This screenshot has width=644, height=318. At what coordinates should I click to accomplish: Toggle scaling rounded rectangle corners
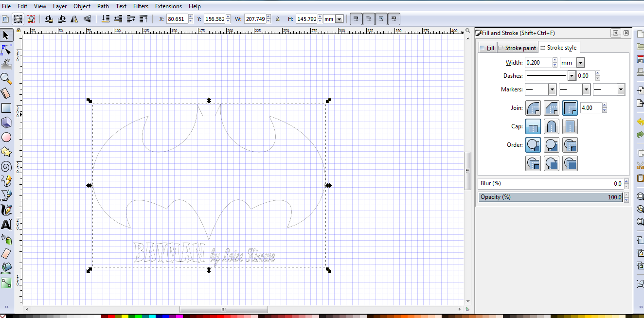[x=369, y=19]
